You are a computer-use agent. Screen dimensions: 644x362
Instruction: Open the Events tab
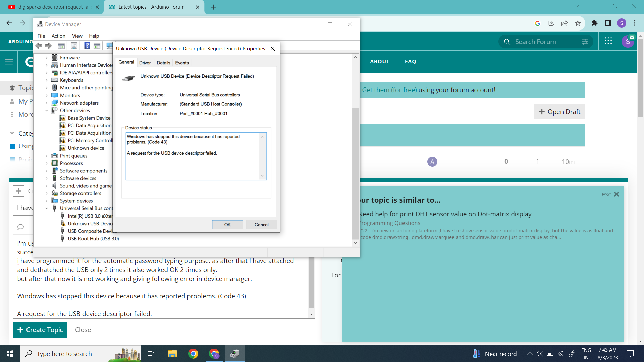click(x=182, y=63)
